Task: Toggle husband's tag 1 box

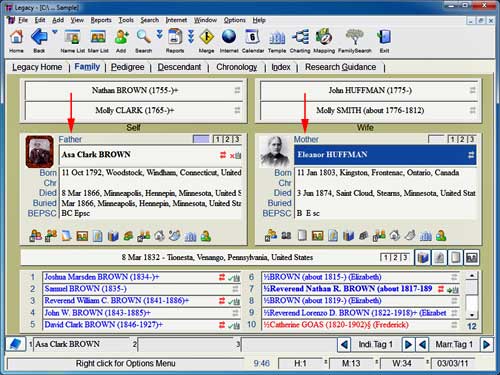Action: [218, 139]
